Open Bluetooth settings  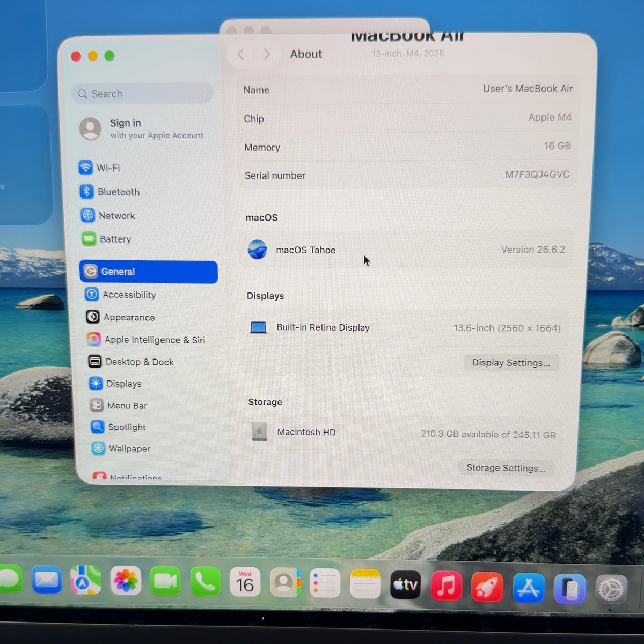110,192
